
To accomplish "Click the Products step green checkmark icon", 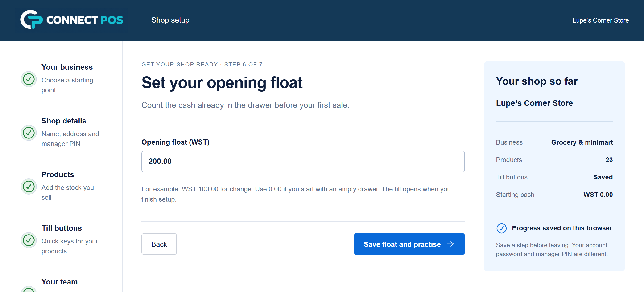I will pos(29,187).
